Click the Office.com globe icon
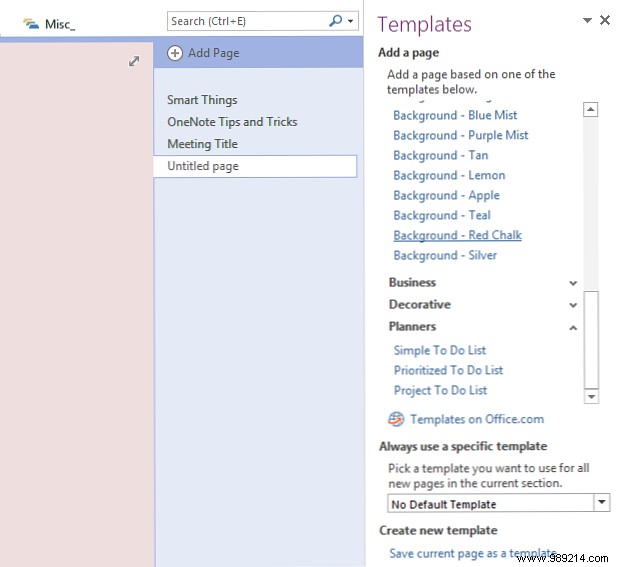This screenshot has width=623, height=567. tap(396, 419)
